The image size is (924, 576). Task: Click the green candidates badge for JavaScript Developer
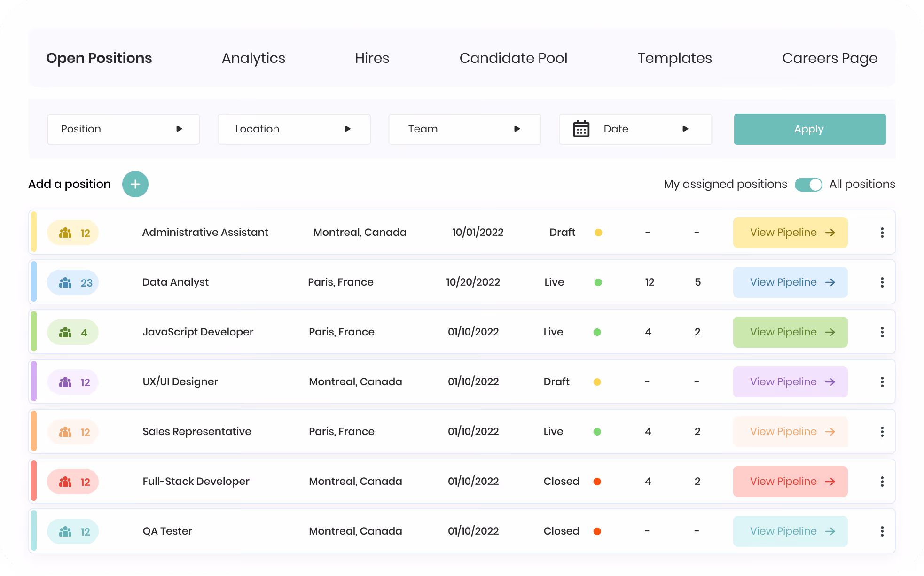tap(73, 332)
